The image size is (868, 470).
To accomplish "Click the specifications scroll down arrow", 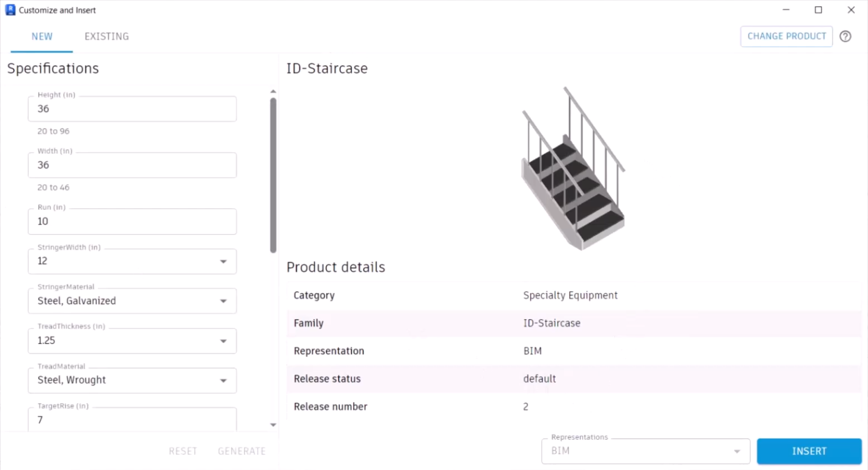I will click(x=273, y=425).
